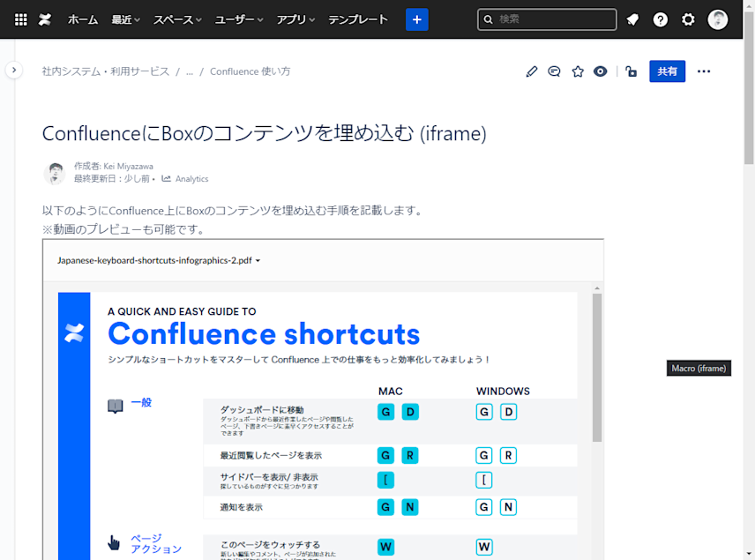This screenshot has height=560, width=755.
Task: Click the Windows W key for ウォッチする
Action: (x=484, y=547)
